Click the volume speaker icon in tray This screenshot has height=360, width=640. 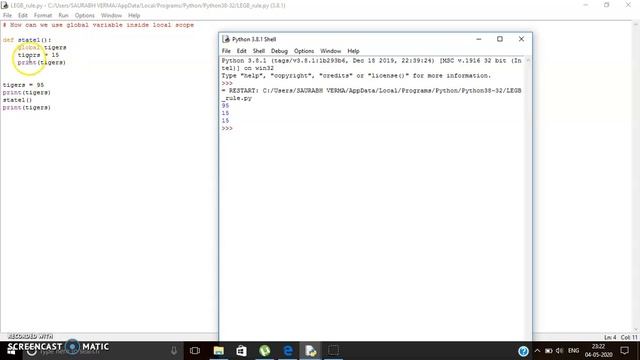coord(560,351)
